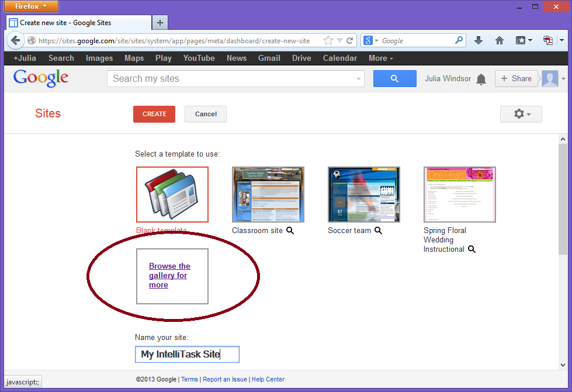Click the red CREATE button
Viewport: 572px width, 392px height.
coord(154,114)
